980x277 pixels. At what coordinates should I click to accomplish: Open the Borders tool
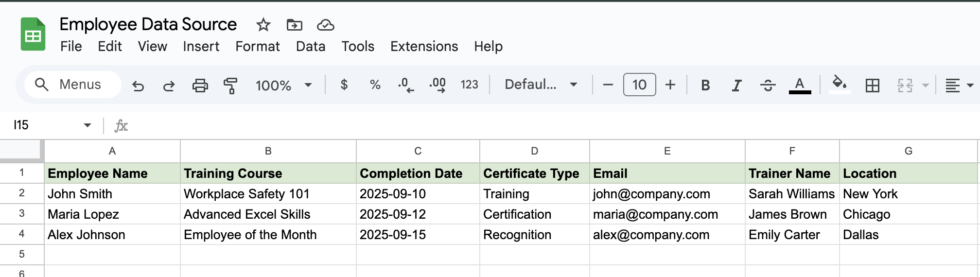873,86
